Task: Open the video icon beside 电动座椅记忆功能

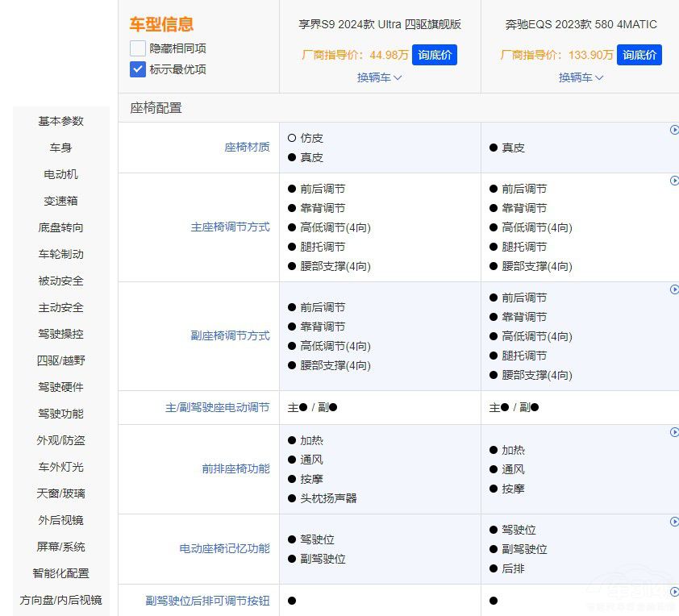Action: coord(674,521)
